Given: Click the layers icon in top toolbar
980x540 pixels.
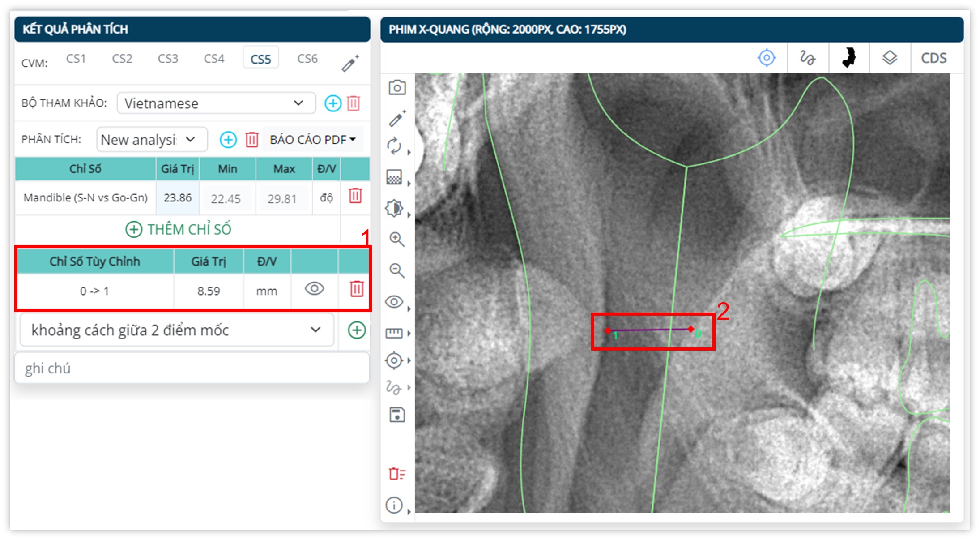Looking at the screenshot, I should (890, 58).
